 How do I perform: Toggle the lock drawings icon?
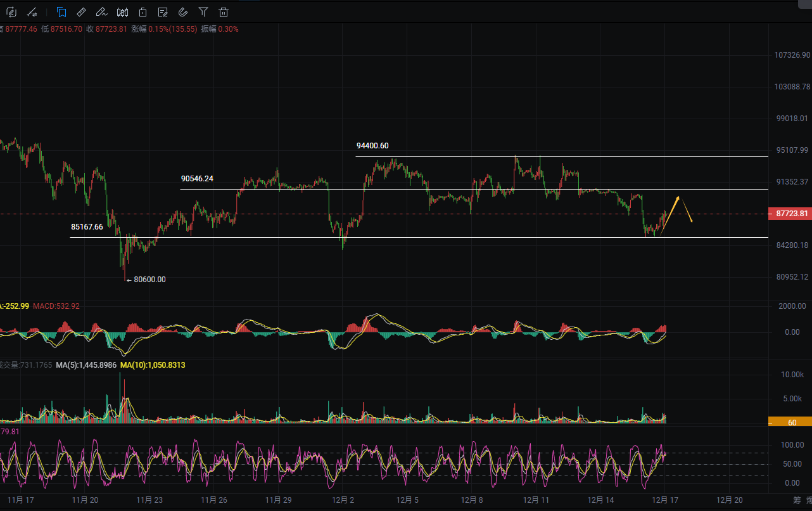click(143, 11)
